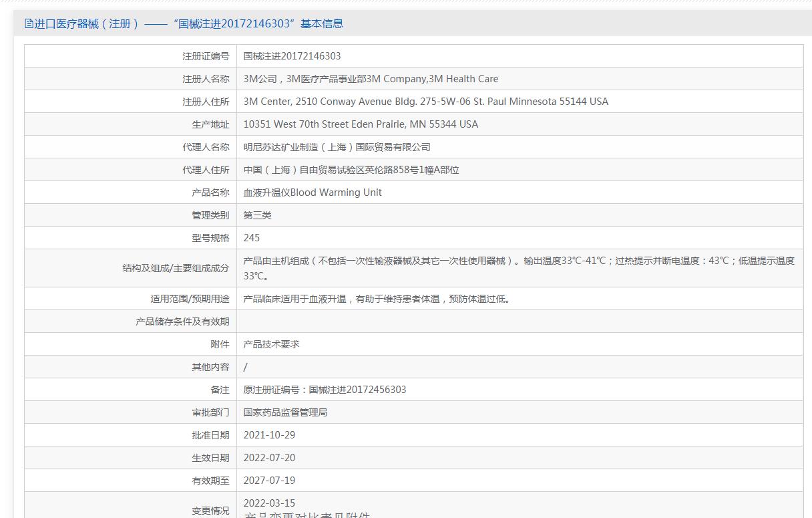Click the label 代理人名称
Image resolution: width=812 pixels, height=518 pixels.
point(206,147)
